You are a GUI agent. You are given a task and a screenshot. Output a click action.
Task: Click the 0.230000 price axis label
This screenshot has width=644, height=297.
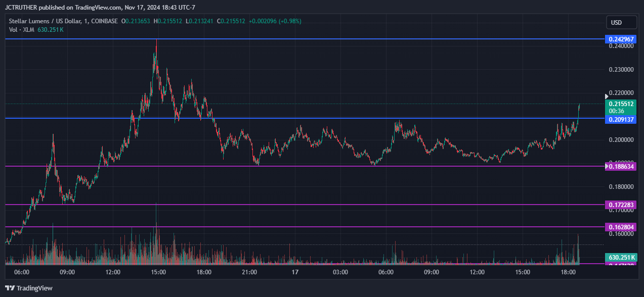tap(620, 70)
